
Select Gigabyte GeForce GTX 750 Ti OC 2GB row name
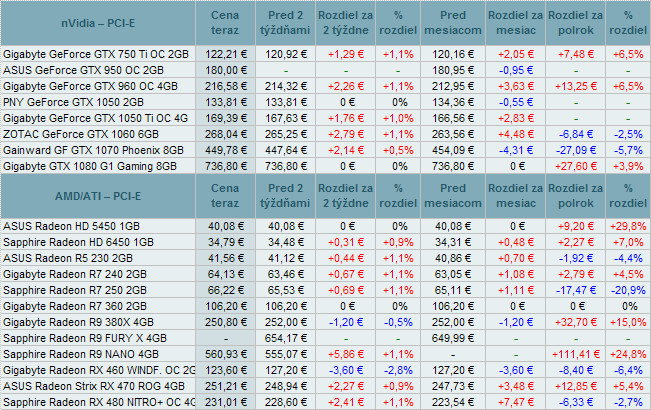point(96,54)
